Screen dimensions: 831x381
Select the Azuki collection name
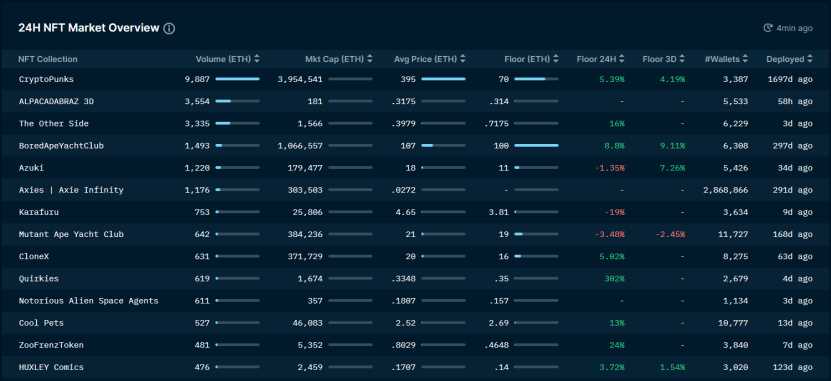point(31,168)
